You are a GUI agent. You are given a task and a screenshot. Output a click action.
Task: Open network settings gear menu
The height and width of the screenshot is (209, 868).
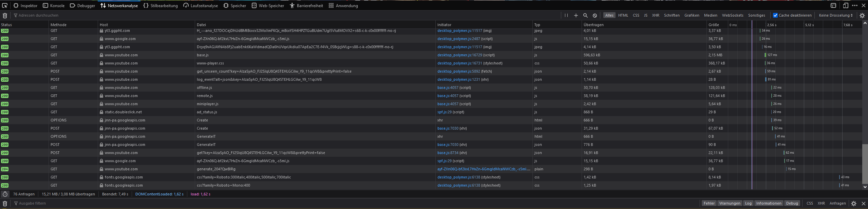tap(862, 15)
